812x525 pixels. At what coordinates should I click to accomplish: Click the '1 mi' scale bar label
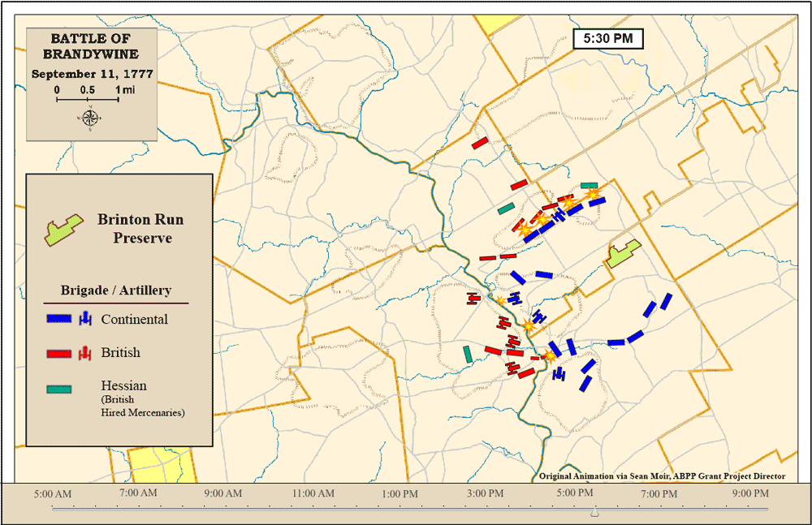(x=125, y=89)
